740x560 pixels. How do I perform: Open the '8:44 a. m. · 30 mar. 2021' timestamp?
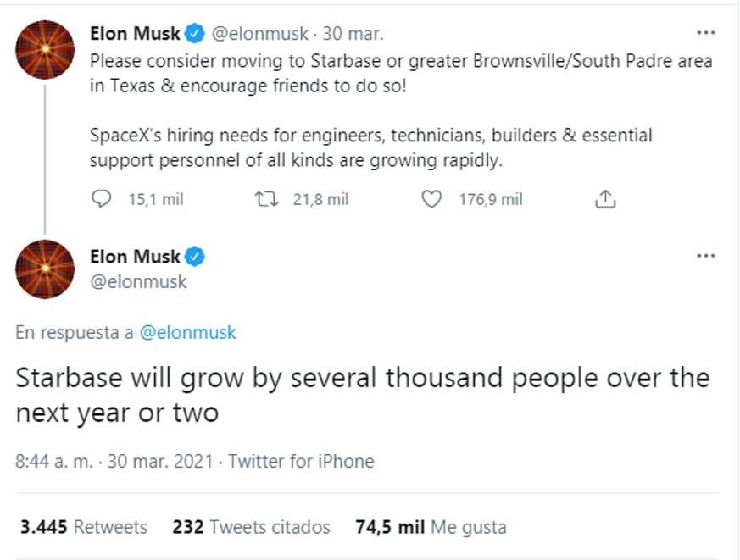tap(114, 462)
